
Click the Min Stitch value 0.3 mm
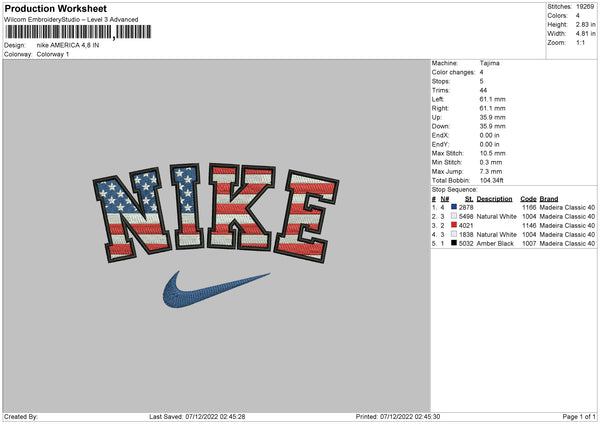click(x=491, y=162)
